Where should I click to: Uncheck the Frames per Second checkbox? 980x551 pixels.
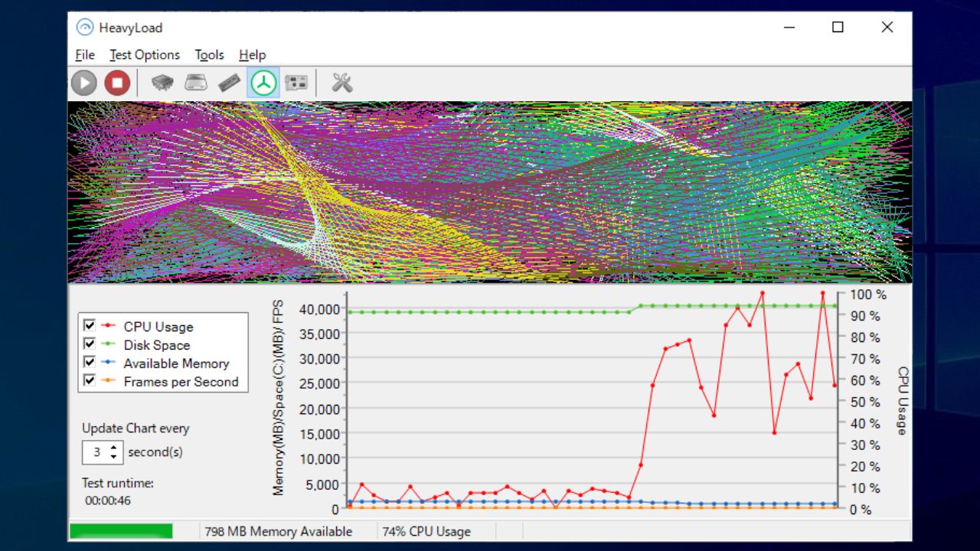[x=89, y=380]
